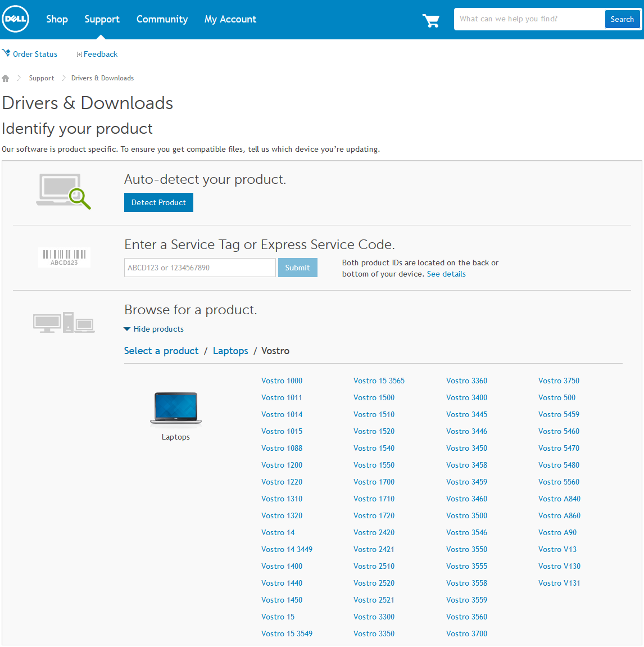644x647 pixels.
Task: Select Vostro 2520
Action: pyautogui.click(x=374, y=583)
